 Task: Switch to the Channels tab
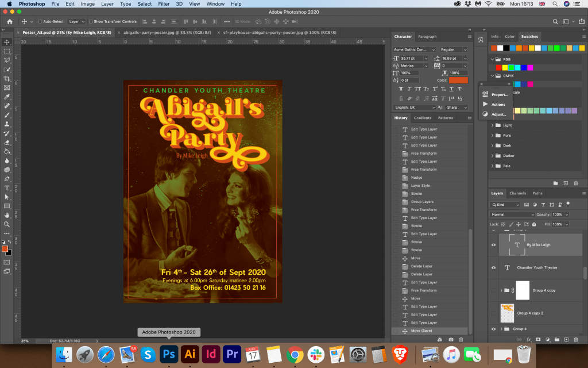click(517, 193)
